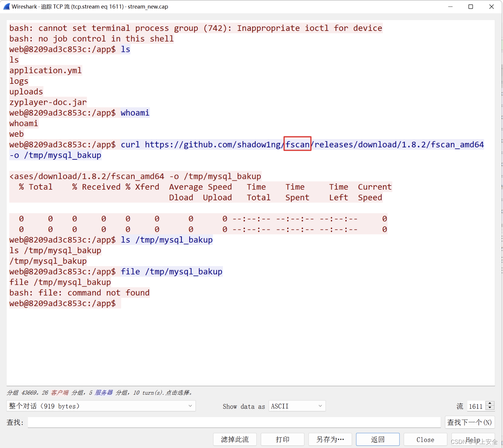Viewport: 503px width, 448px height.
Task: Click the 'whoami' client command text
Action: [135, 113]
